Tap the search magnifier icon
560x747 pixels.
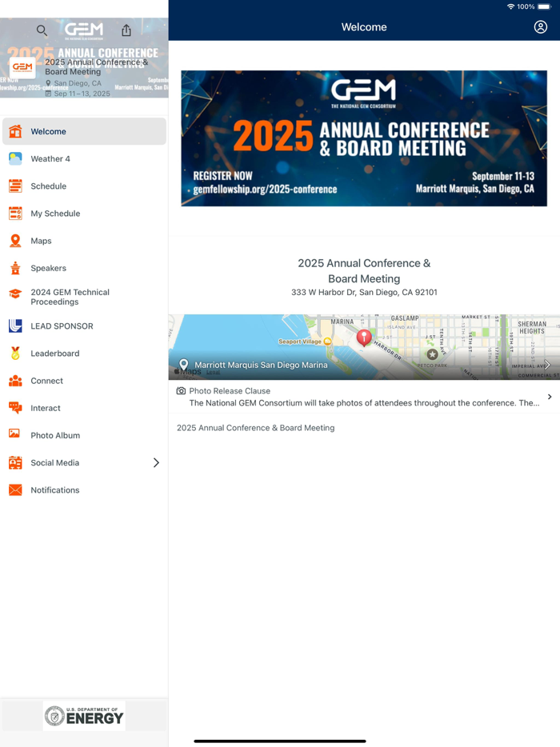tap(42, 31)
